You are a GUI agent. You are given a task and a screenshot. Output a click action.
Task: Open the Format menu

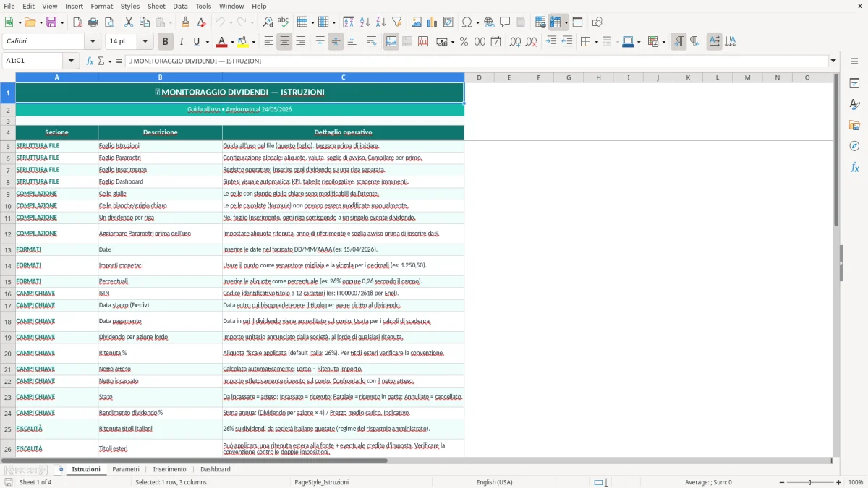click(x=102, y=6)
